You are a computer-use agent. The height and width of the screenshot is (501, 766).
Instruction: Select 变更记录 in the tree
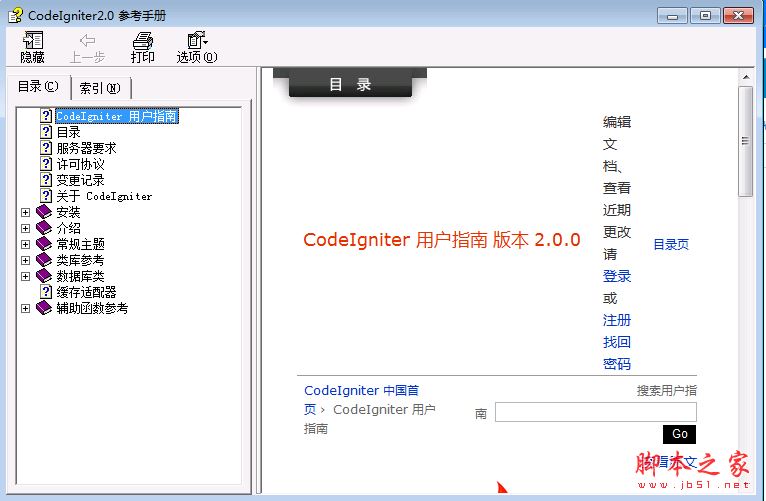pos(81,180)
